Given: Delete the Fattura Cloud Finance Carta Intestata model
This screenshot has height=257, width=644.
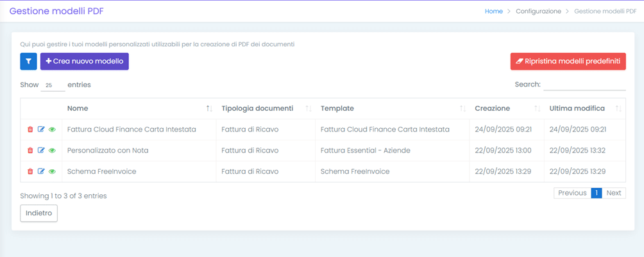Looking at the screenshot, I should 30,129.
